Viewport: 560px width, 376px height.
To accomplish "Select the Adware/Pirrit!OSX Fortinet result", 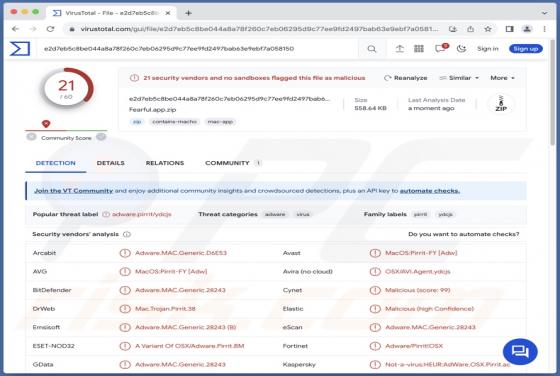I will pyautogui.click(x=414, y=346).
